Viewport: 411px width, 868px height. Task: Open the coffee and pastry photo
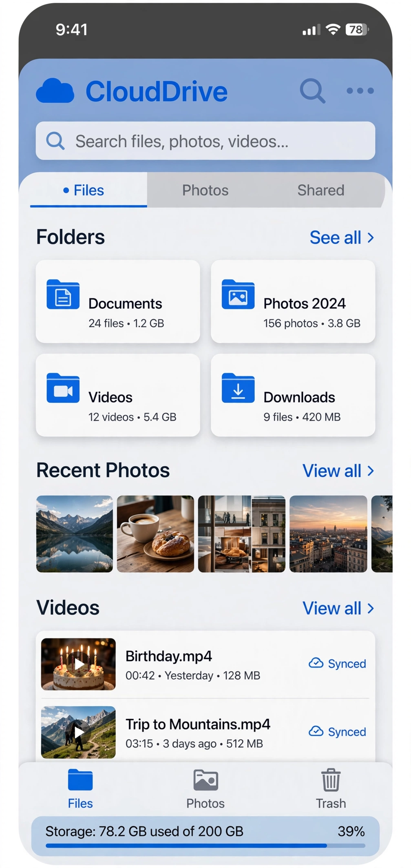tap(155, 534)
